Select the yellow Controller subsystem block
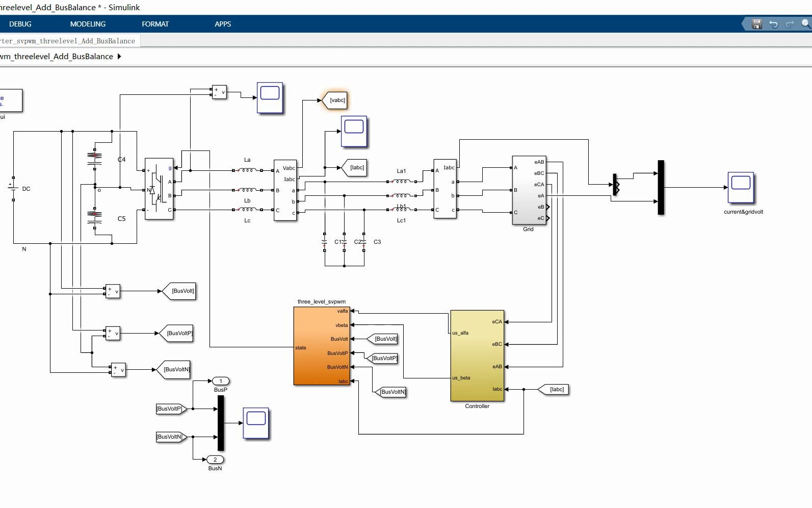Viewport: 812px width, 508px height. 477,355
